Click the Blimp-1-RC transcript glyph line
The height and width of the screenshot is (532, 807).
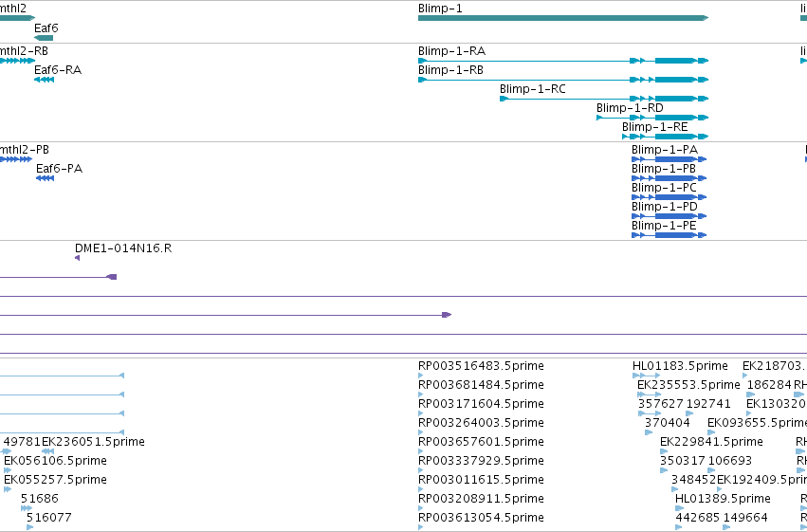(x=604, y=99)
